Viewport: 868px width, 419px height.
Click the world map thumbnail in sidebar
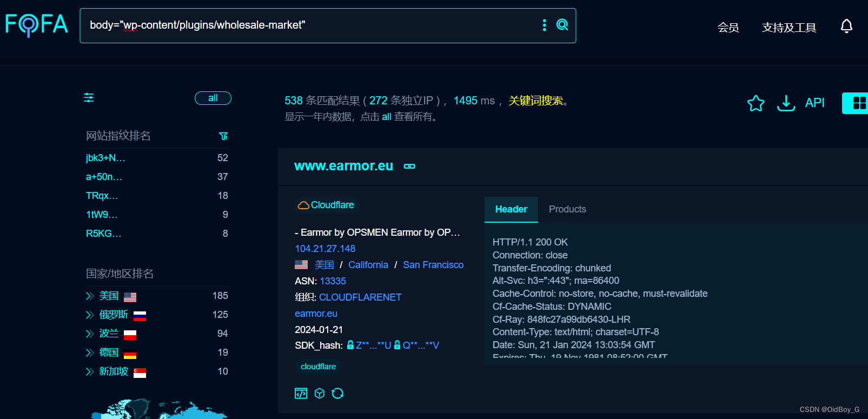[160, 409]
